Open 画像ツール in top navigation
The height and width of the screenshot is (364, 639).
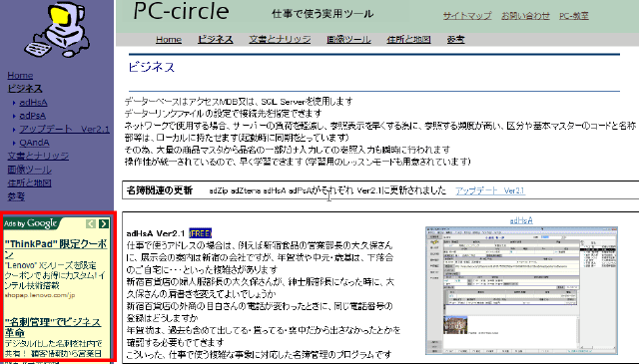point(348,40)
